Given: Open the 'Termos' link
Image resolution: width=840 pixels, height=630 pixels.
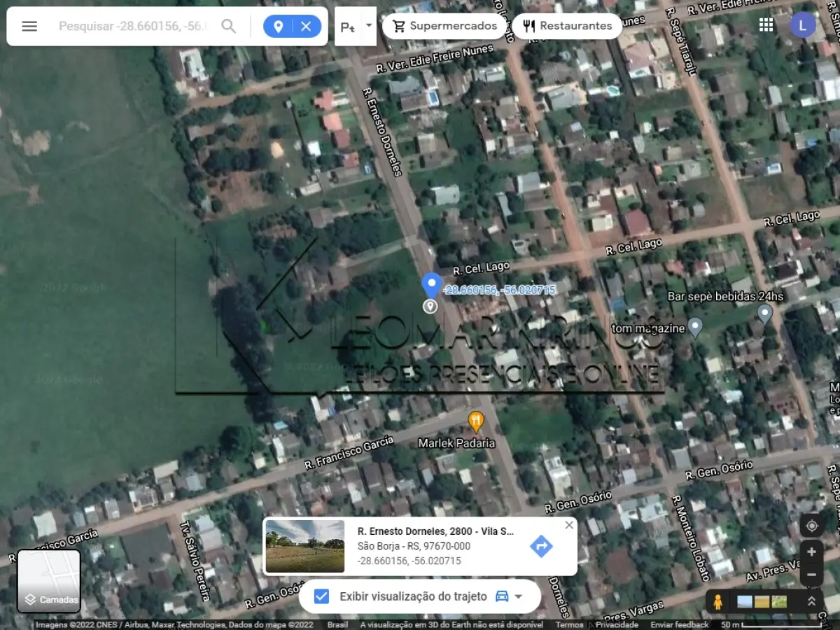Looking at the screenshot, I should click(569, 624).
